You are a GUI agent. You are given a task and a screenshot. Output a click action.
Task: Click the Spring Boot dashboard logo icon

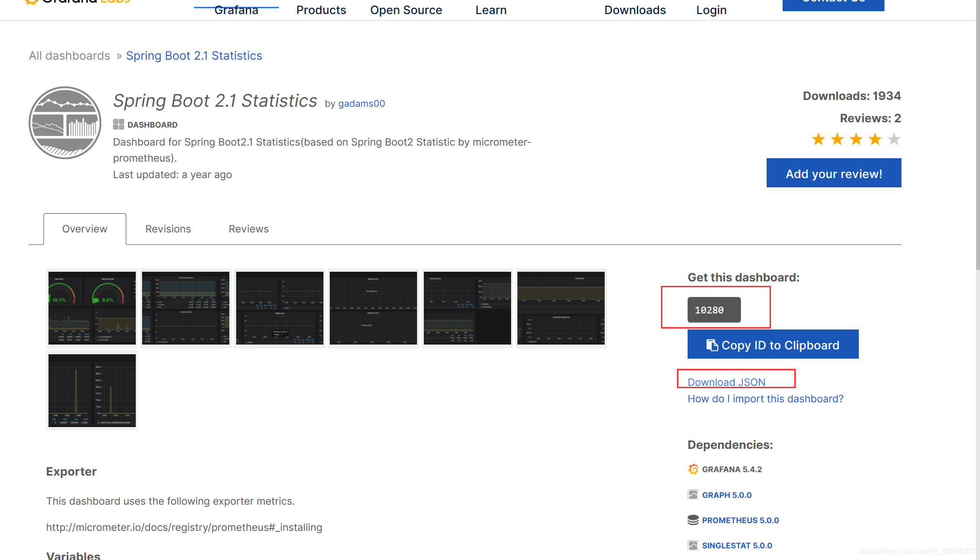[65, 123]
